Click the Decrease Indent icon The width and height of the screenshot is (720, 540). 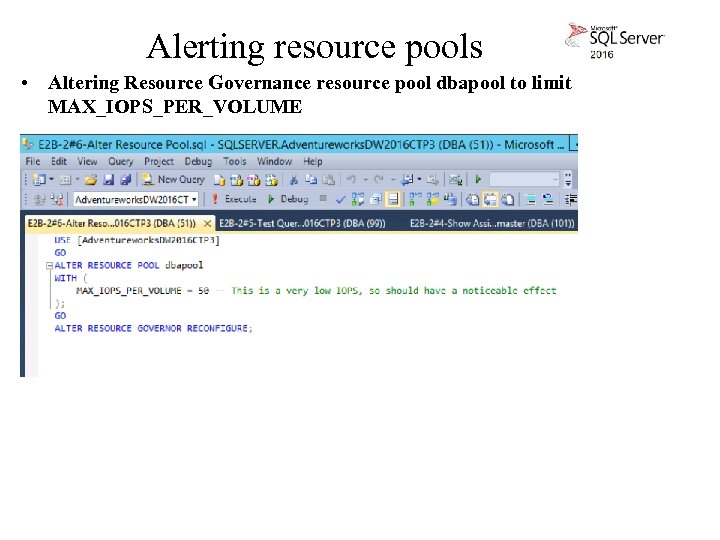pyautogui.click(x=571, y=199)
